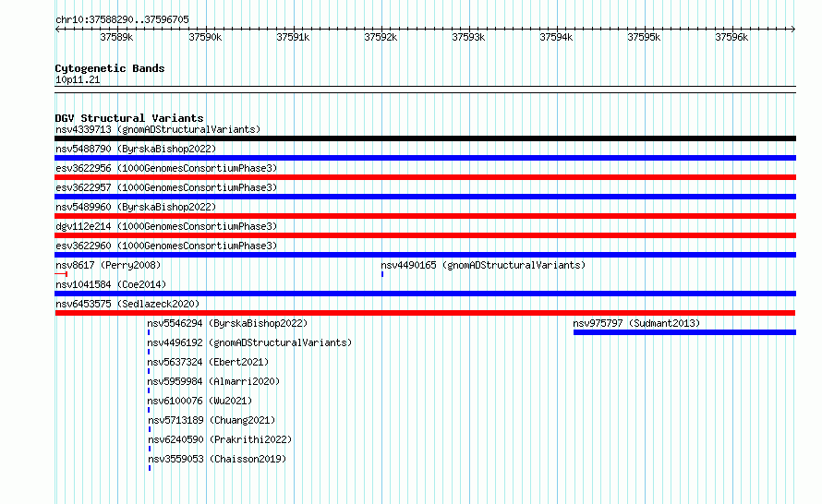Open the nsv5637324 (Ebert2021) label
Viewport: 822px width, 504px height.
coord(208,362)
